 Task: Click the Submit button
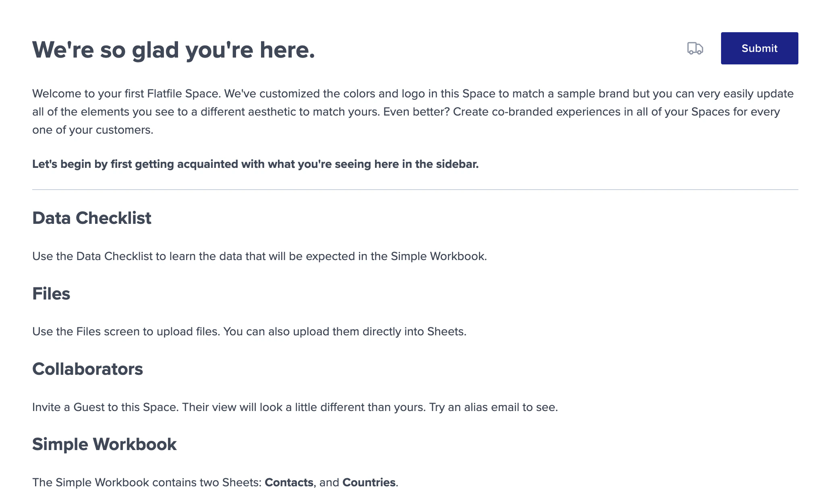759,48
